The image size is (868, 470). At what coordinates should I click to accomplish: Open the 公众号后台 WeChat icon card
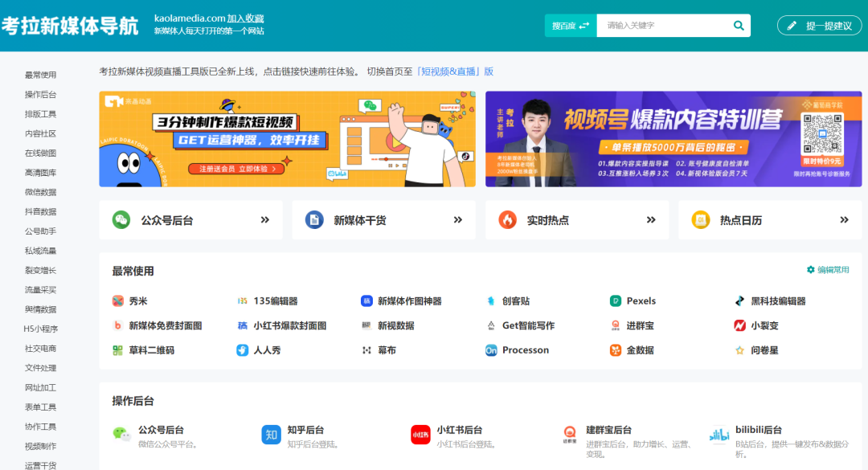click(x=121, y=220)
